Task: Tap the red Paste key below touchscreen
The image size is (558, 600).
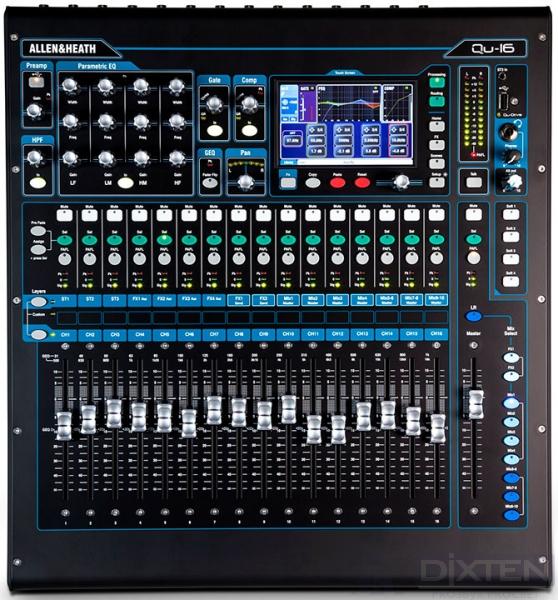Action: [x=338, y=183]
